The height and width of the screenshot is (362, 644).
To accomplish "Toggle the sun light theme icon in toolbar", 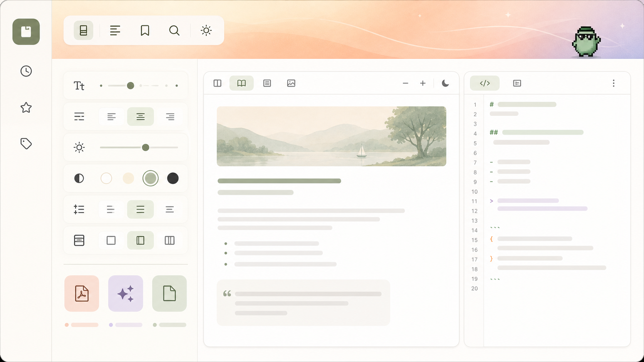I will click(206, 30).
